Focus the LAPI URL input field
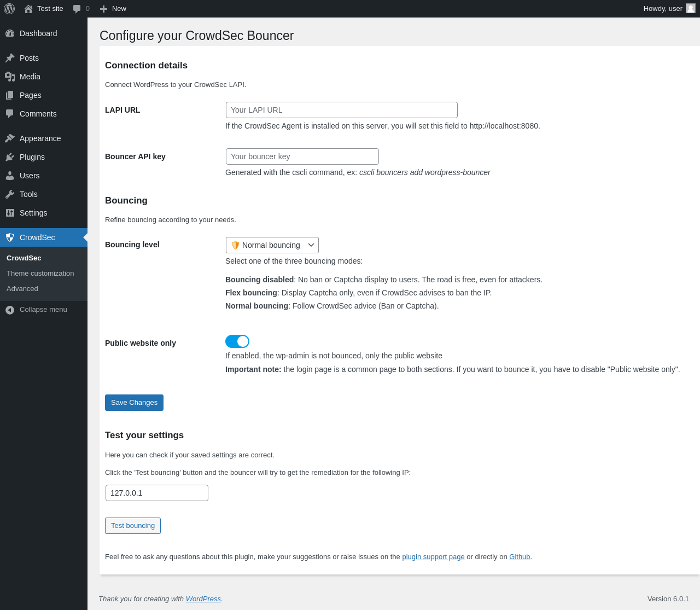 tap(342, 110)
